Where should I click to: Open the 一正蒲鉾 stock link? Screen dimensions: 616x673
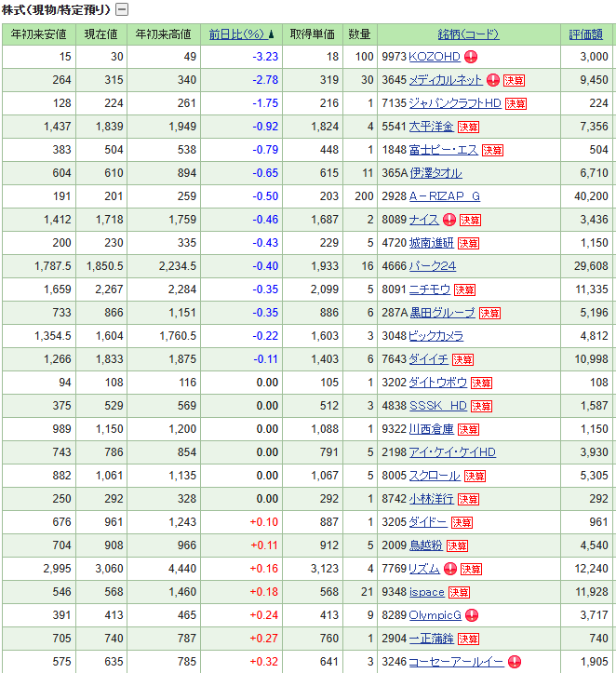(431, 639)
